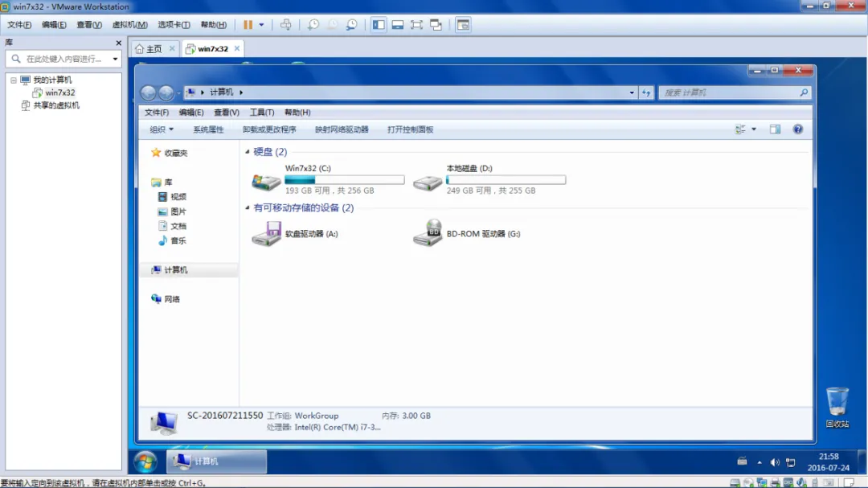Toggle the preview pane icon
This screenshot has width=868, height=488.
pyautogui.click(x=775, y=129)
